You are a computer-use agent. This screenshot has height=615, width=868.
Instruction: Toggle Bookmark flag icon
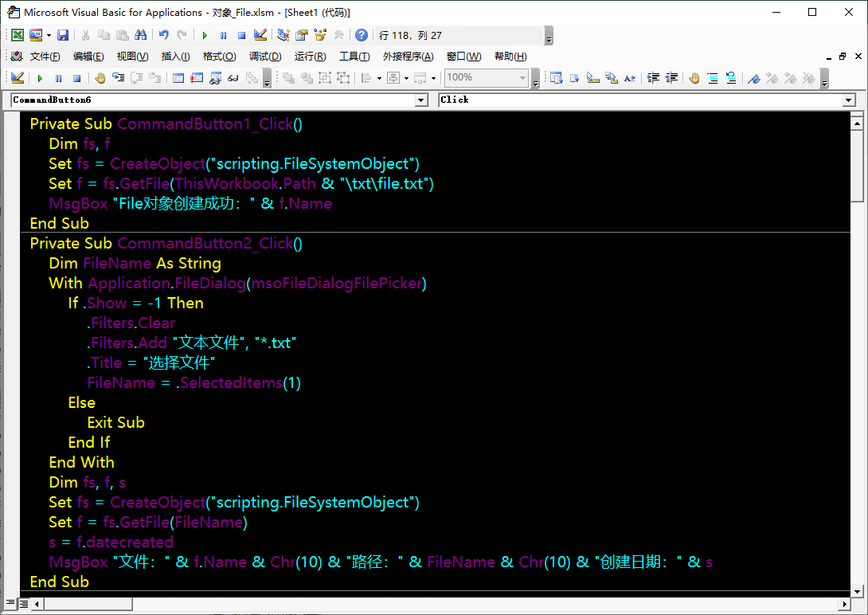pyautogui.click(x=754, y=78)
